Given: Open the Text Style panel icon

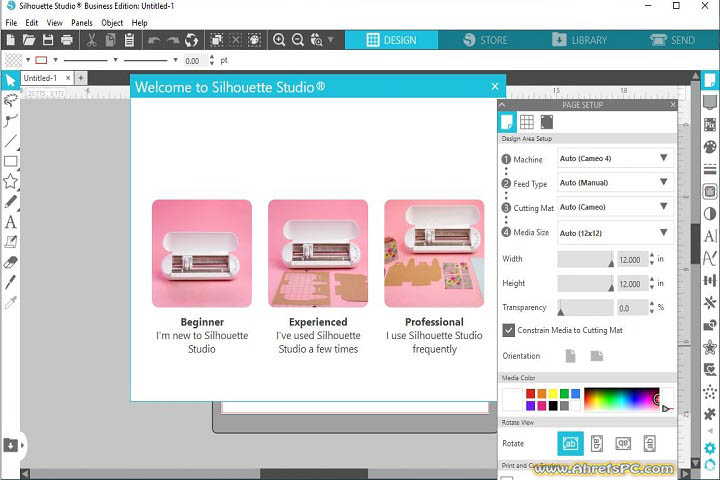Looking at the screenshot, I should pos(709,236).
